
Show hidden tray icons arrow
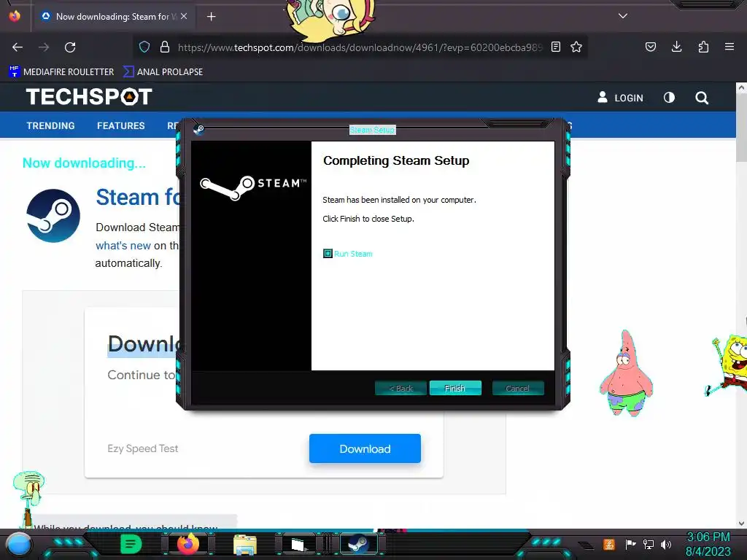pos(587,545)
